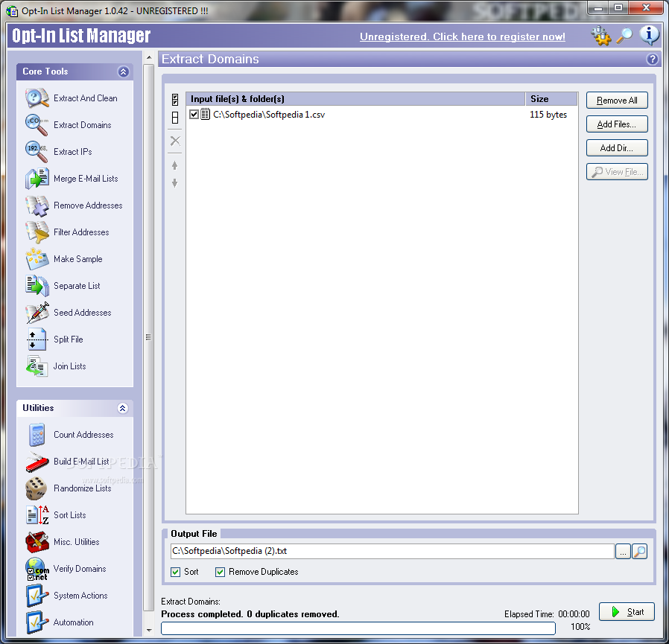Select the Verify Domains globe icon

37,569
